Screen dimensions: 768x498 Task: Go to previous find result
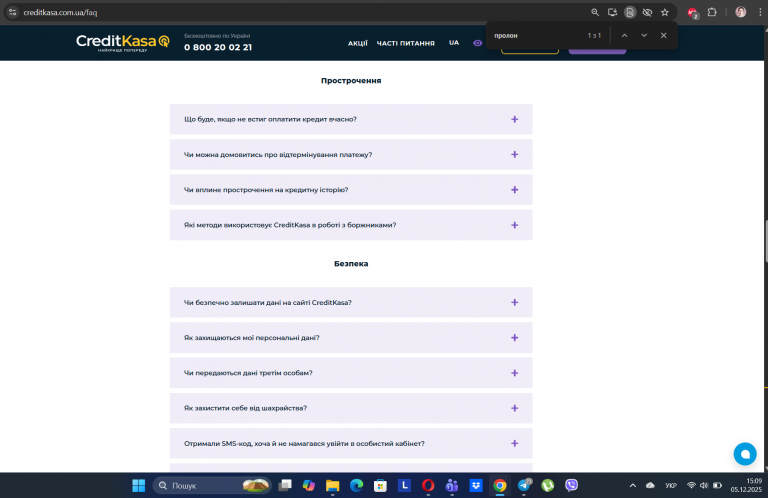[x=624, y=35]
